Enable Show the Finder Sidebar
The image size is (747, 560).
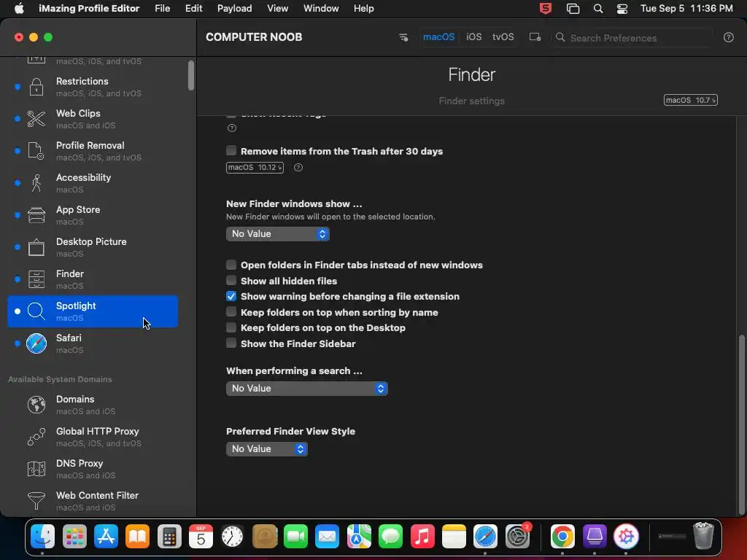(231, 343)
